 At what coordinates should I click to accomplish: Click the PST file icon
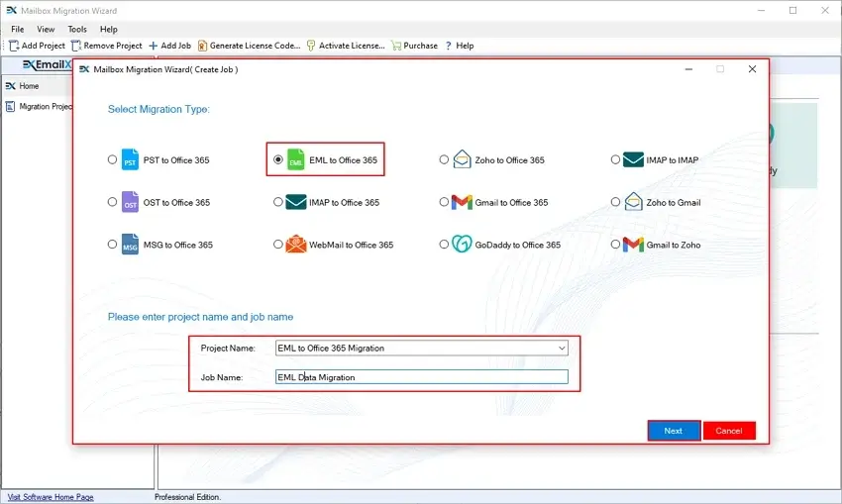tap(130, 159)
